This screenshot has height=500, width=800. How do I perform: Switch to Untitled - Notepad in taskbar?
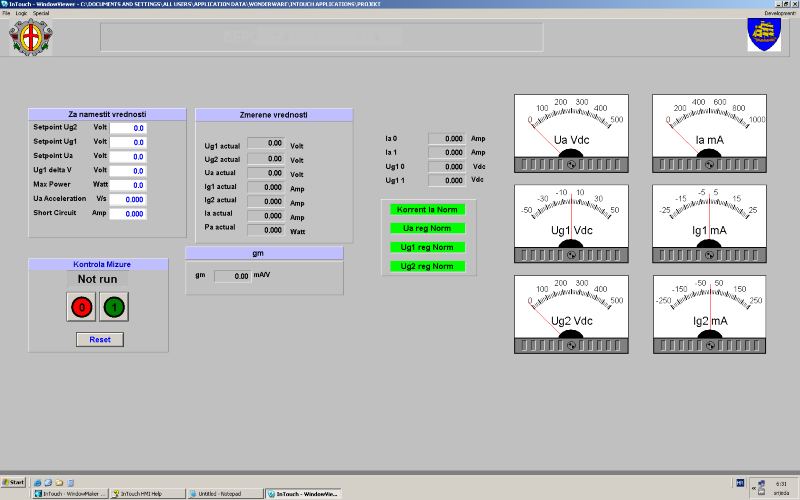tap(220, 493)
